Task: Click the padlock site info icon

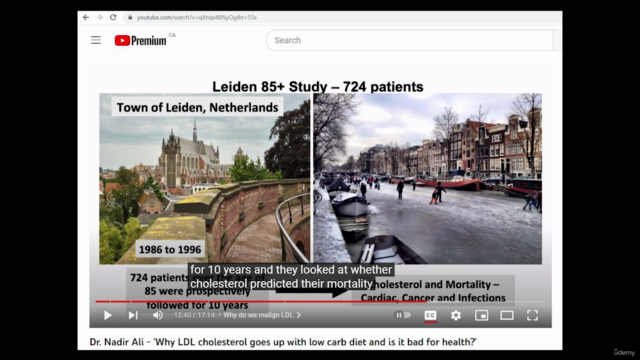Action: click(130, 18)
